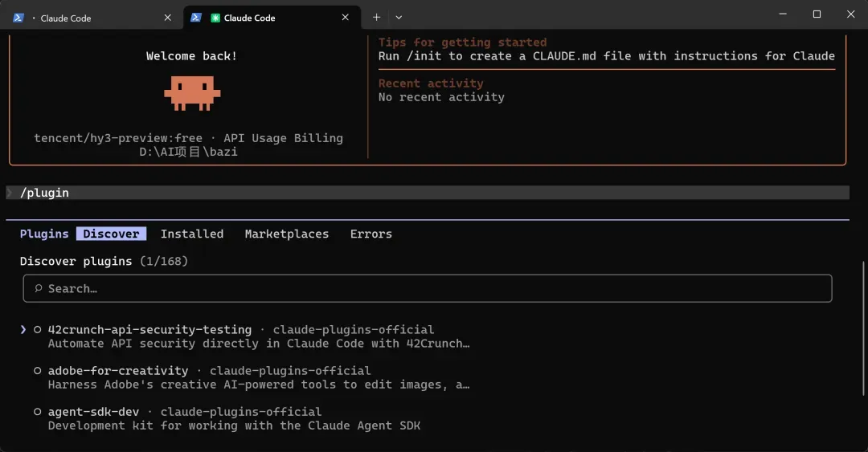Maximize the terminal window

point(817,14)
